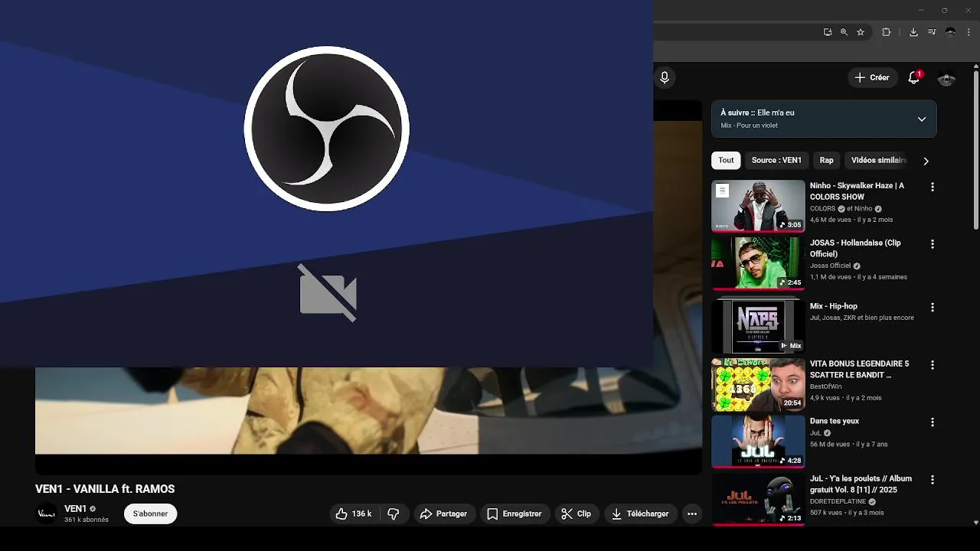Select the Rap filter chip
Image resolution: width=980 pixels, height=551 pixels.
pyautogui.click(x=827, y=161)
